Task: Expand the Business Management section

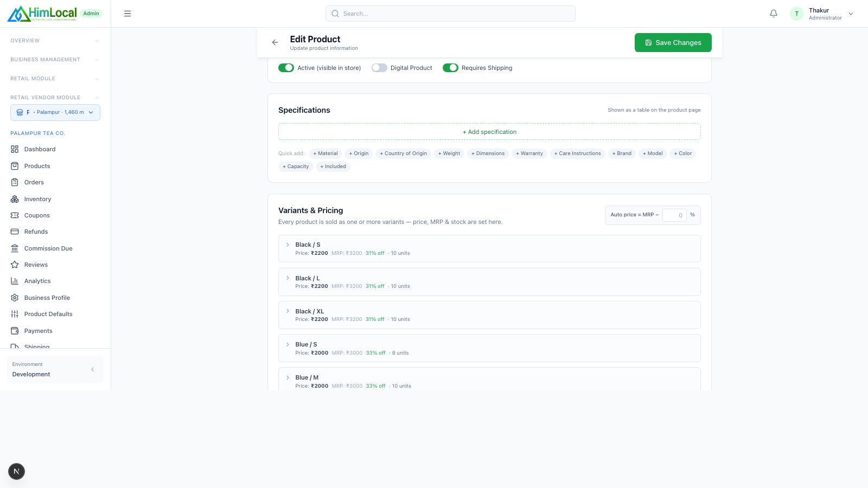Action: click(55, 60)
